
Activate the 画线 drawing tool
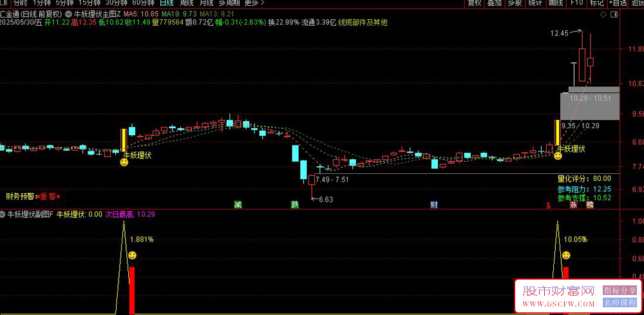click(x=556, y=3)
